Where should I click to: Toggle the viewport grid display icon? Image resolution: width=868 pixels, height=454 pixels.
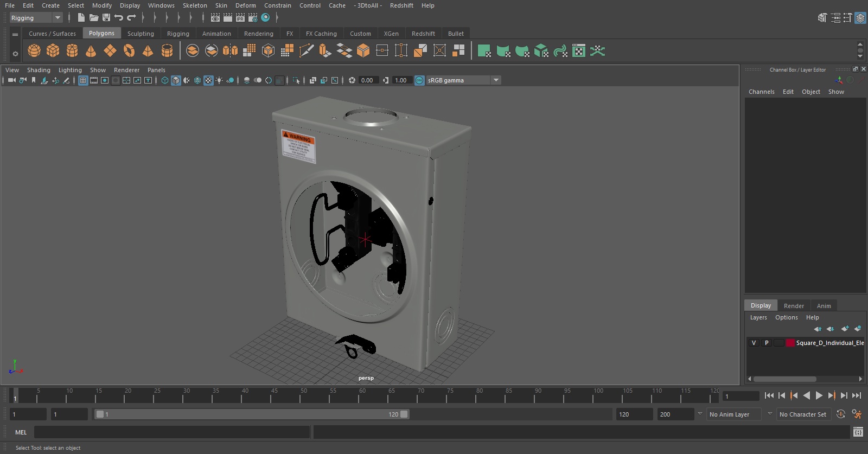coord(83,80)
